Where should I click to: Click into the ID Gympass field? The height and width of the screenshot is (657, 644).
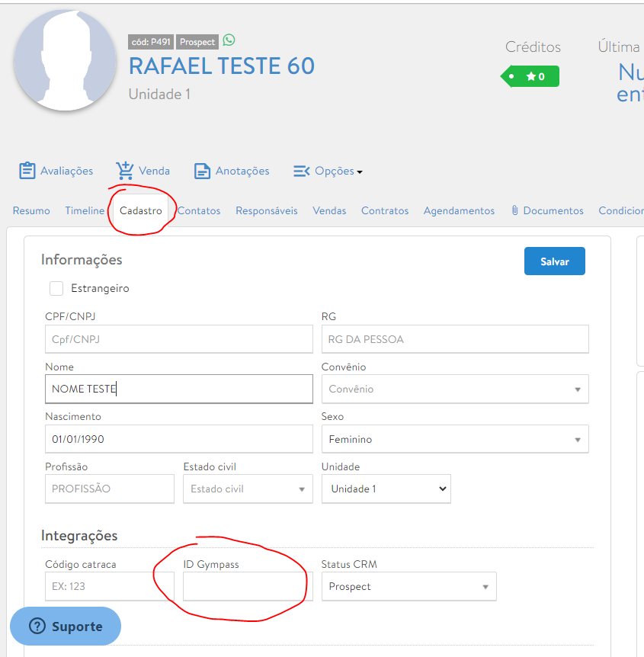(x=248, y=587)
